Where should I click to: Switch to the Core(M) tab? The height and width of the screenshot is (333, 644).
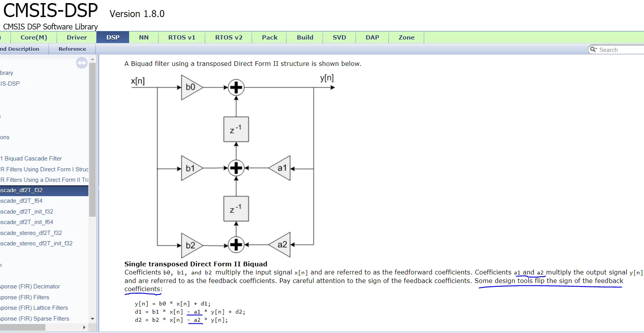34,37
